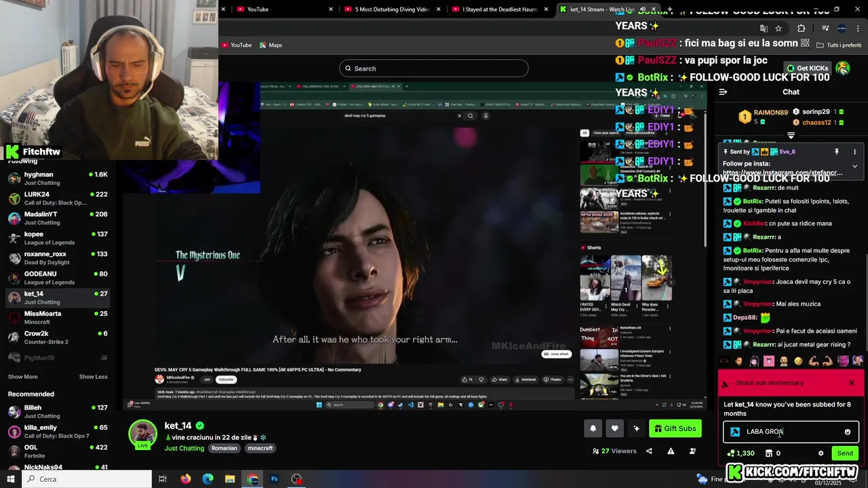Open LURK24 channel in sidebar
The image size is (868, 488).
click(58, 198)
